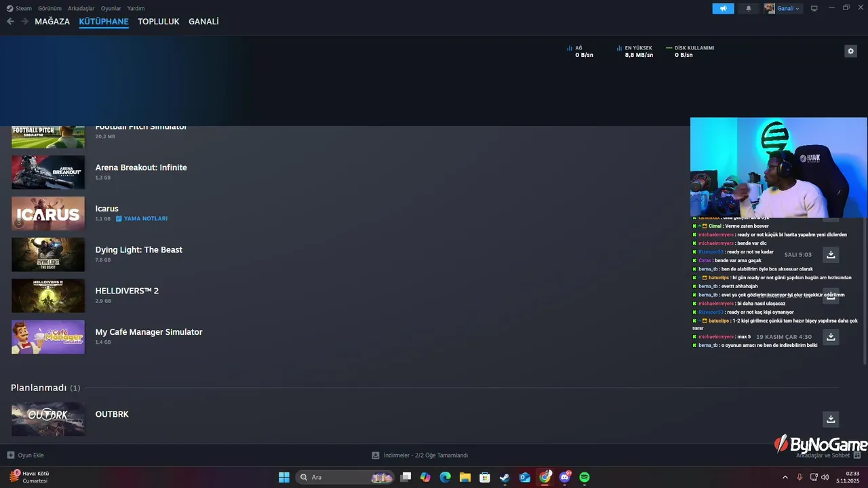The height and width of the screenshot is (488, 868).
Task: Open the Ganali account dropdown
Action: click(x=783, y=8)
